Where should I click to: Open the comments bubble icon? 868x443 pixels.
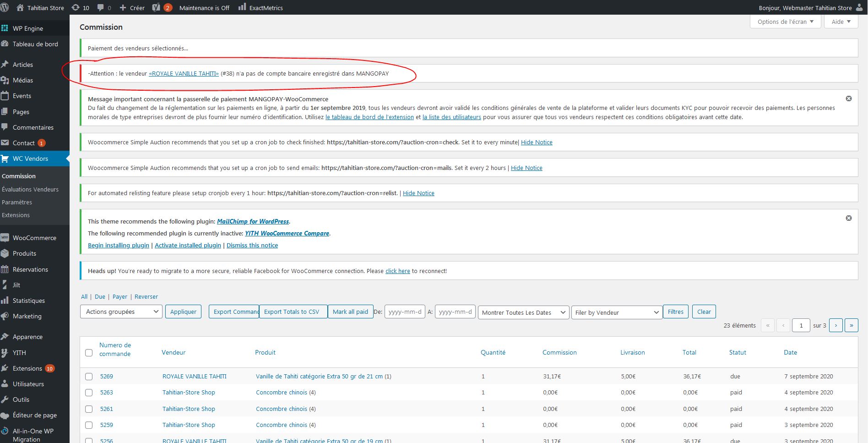tap(100, 8)
